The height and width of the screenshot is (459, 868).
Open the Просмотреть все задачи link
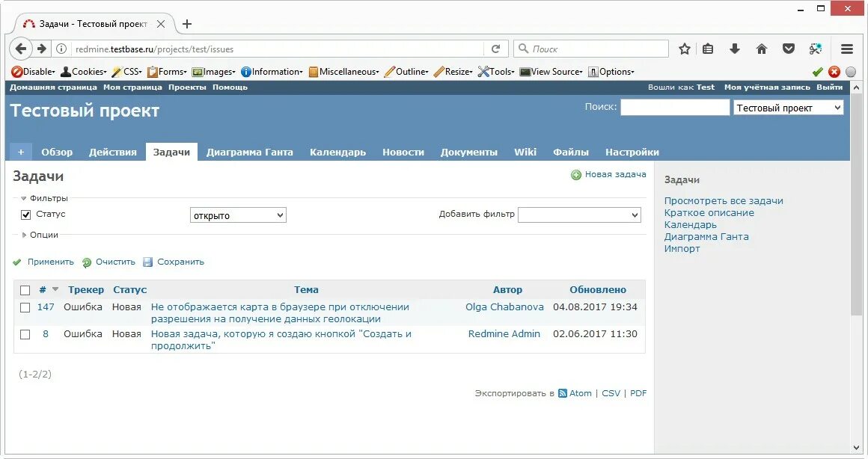(724, 200)
